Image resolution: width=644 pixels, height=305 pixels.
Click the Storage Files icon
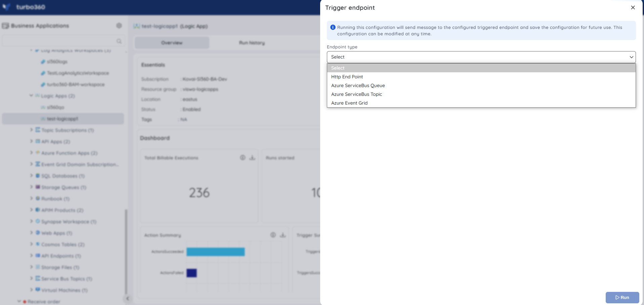pyautogui.click(x=38, y=267)
